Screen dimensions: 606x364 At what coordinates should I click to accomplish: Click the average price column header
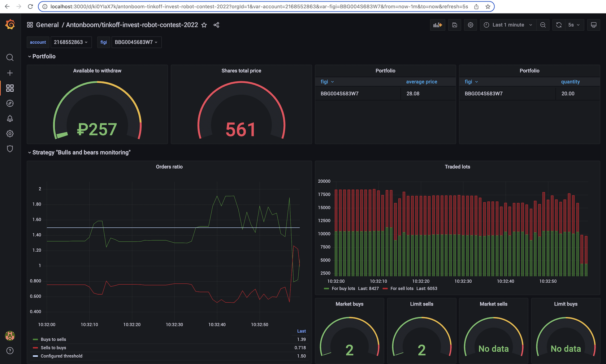coord(421,82)
